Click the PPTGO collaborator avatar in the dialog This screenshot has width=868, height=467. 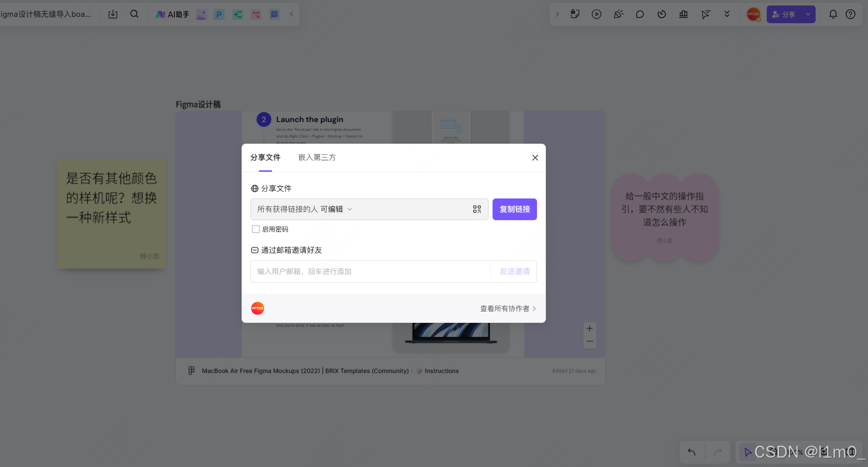(x=258, y=309)
